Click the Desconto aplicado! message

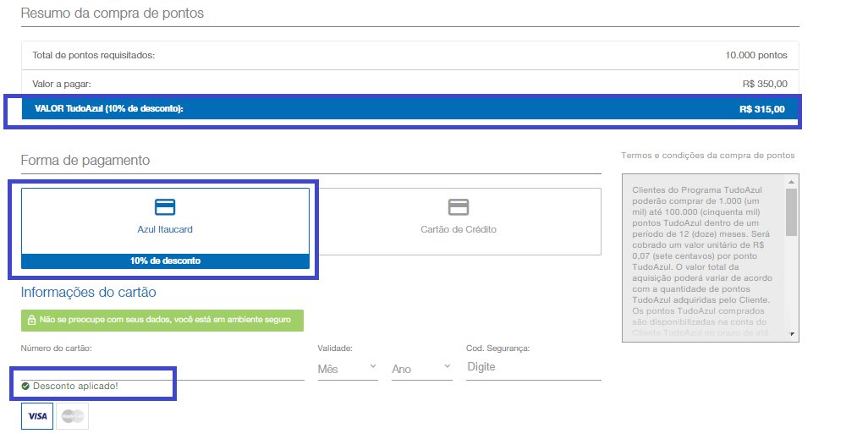click(75, 386)
